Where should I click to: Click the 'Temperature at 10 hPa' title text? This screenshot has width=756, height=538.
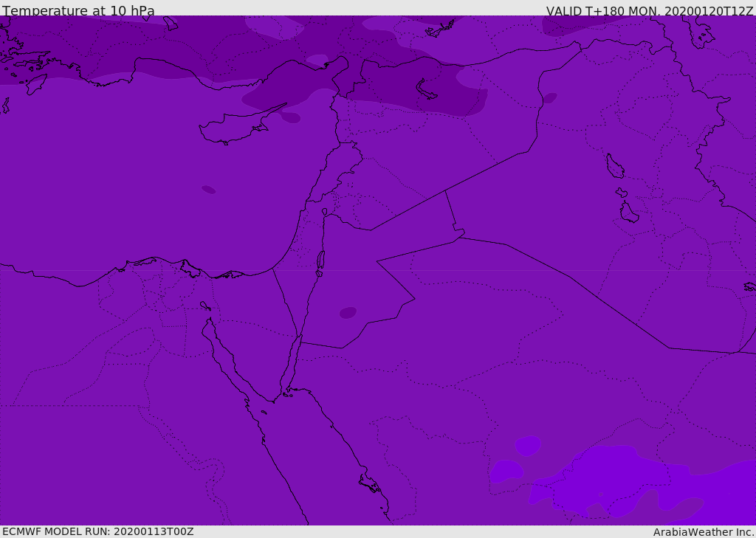coord(78,10)
